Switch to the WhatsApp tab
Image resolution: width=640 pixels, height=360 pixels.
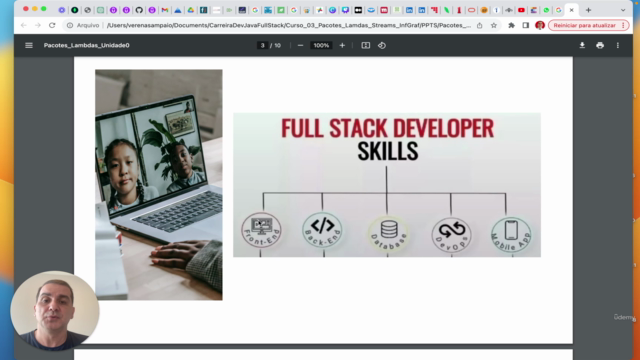click(546, 10)
